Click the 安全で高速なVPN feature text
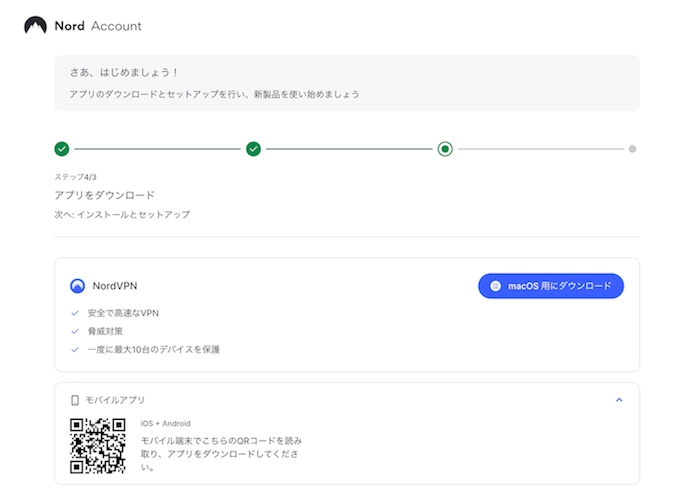The height and width of the screenshot is (492, 694). click(123, 313)
